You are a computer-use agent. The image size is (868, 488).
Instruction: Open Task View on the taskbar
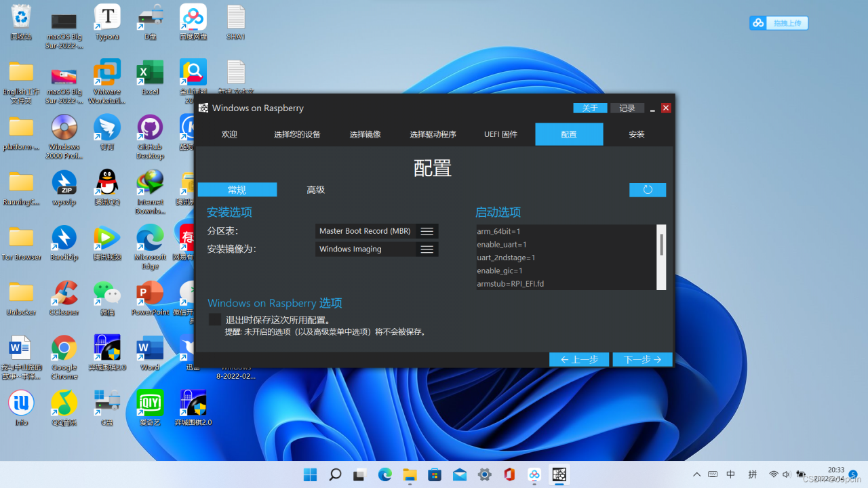pos(359,474)
